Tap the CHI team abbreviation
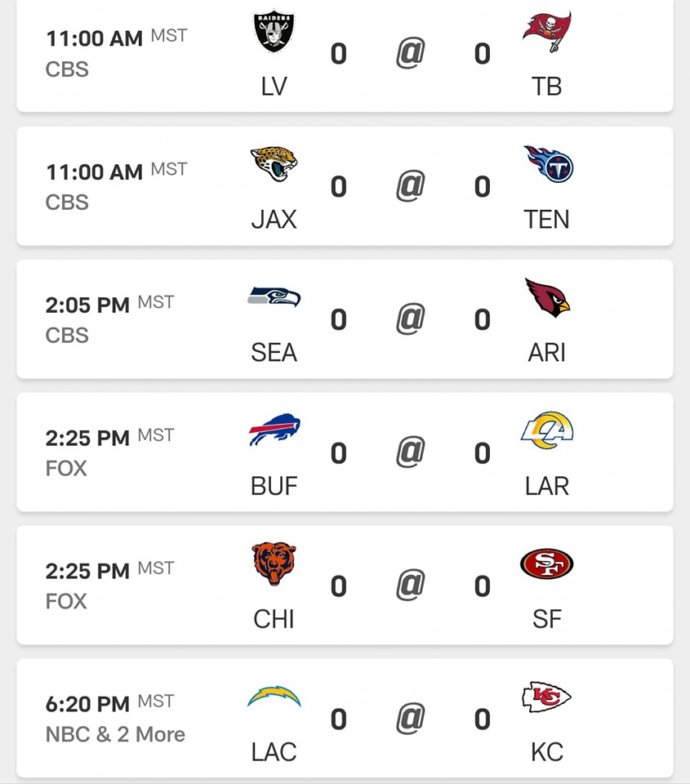Image resolution: width=690 pixels, height=784 pixels. tap(274, 619)
